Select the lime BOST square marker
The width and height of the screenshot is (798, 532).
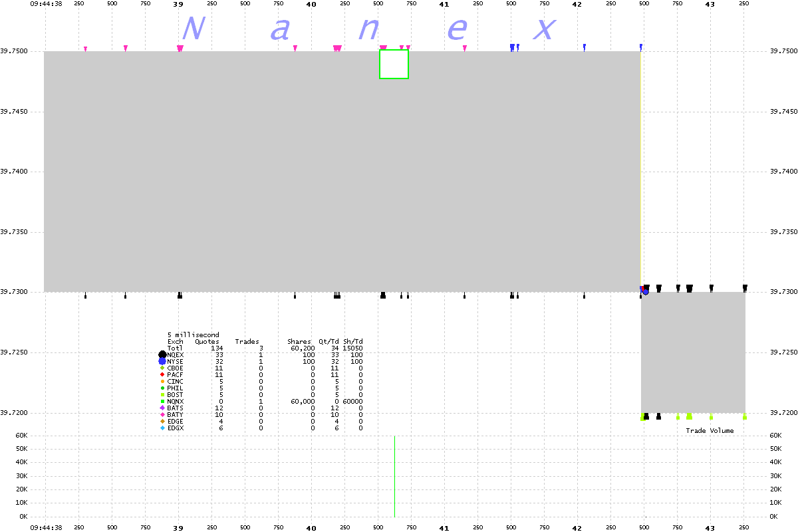(x=162, y=394)
